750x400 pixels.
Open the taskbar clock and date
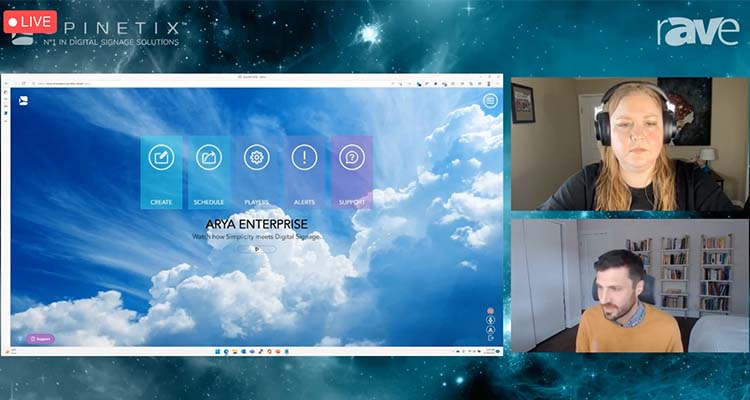point(490,352)
